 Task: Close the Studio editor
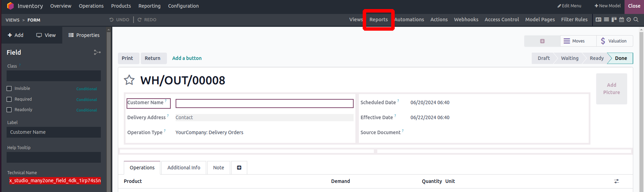(x=634, y=6)
